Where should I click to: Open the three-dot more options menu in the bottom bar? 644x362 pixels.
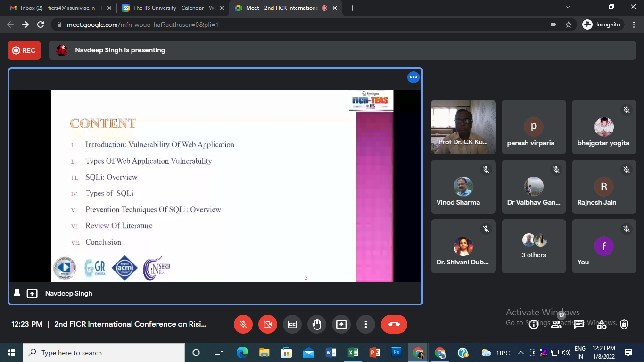coord(366,324)
